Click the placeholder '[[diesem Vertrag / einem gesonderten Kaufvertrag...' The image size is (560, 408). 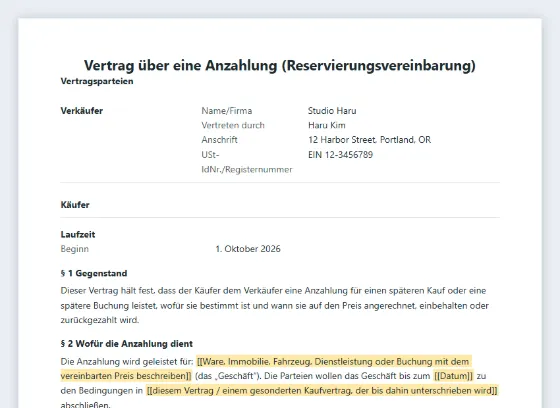click(x=322, y=390)
